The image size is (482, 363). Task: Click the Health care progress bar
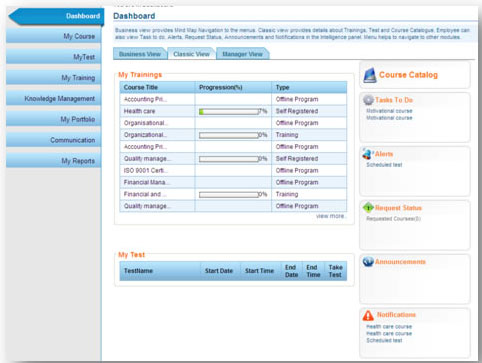pyautogui.click(x=229, y=112)
